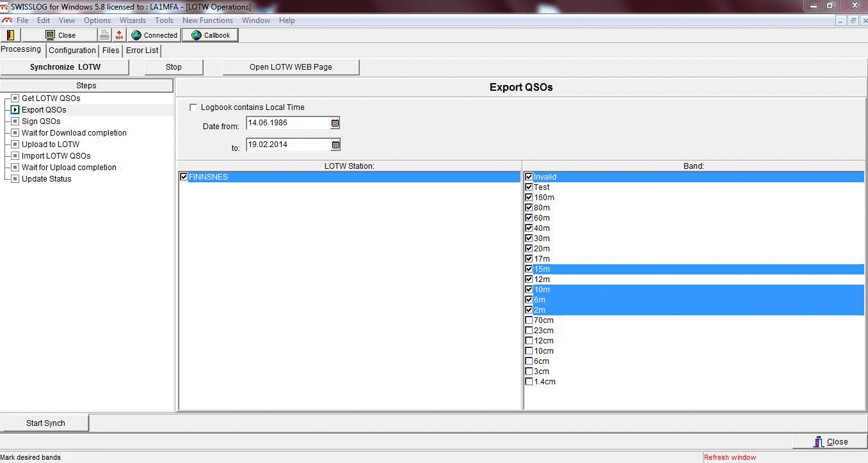Screen dimensions: 868x463
Task: Select the Get LOTW QSOs step
Action: click(51, 98)
